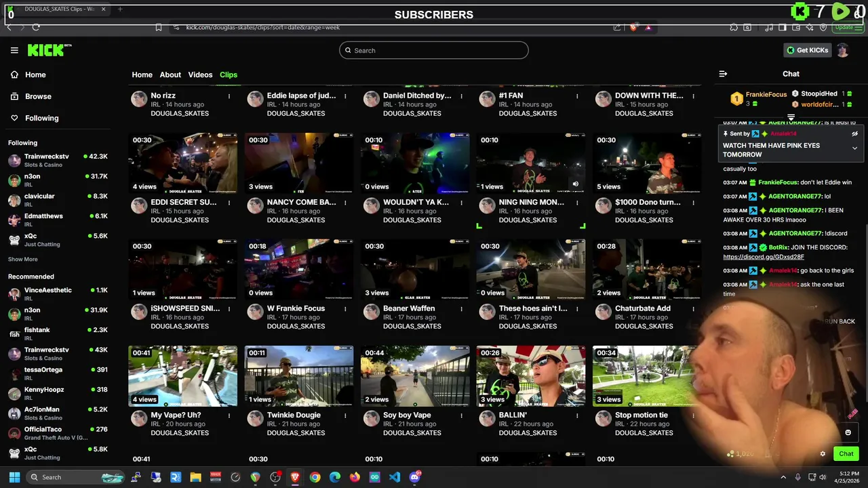Expand the pinned message chevron
This screenshot has height=488, width=868.
coord(854,148)
